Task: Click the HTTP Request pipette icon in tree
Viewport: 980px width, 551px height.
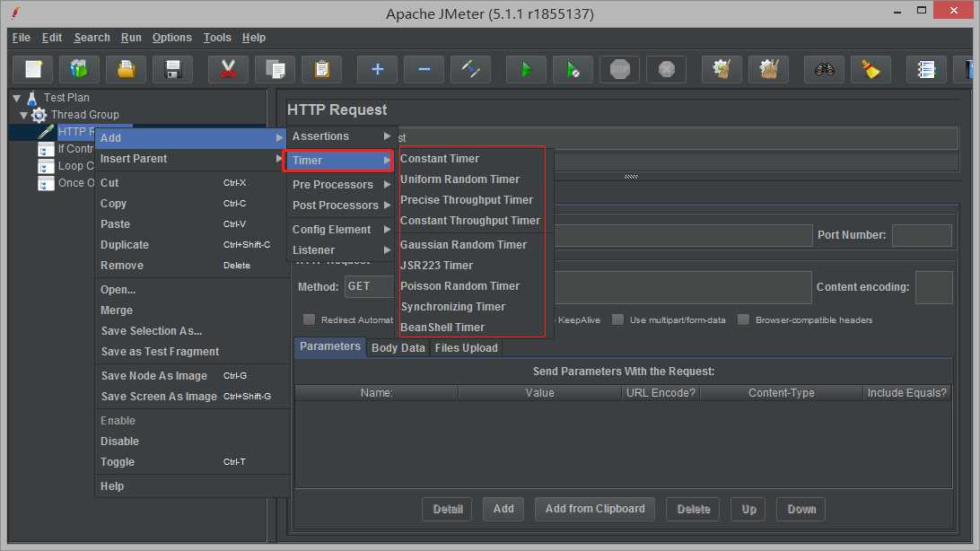Action: (x=46, y=132)
